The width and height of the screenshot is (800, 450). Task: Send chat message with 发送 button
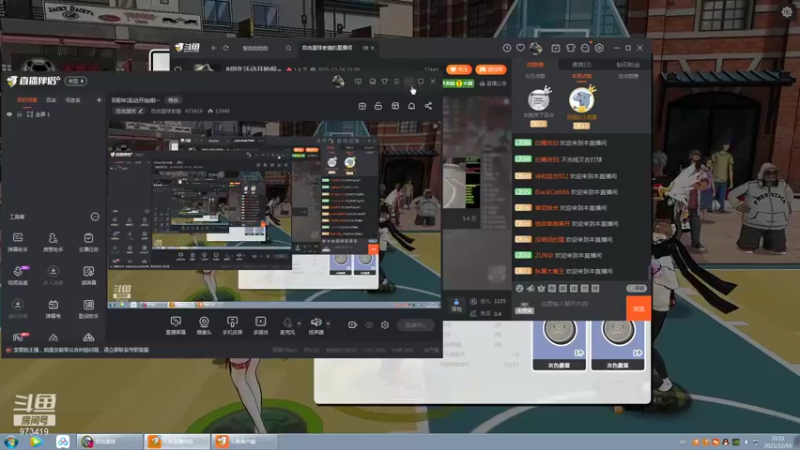pos(638,309)
